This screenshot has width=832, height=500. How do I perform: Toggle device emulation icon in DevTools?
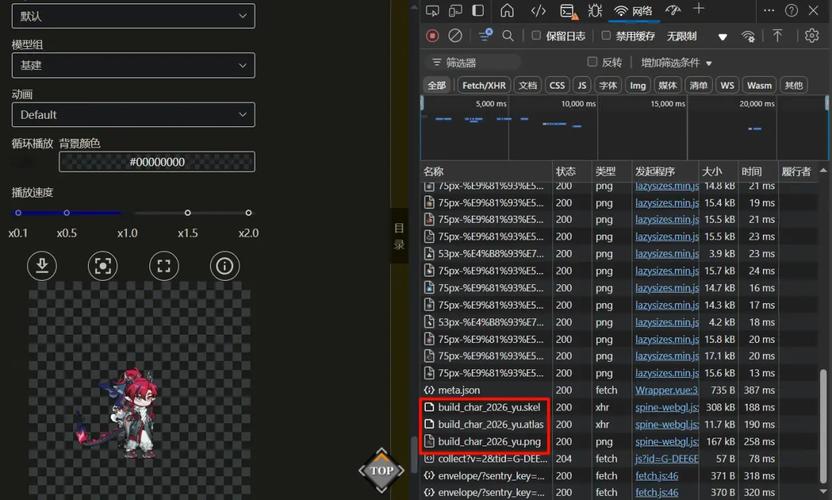455,10
